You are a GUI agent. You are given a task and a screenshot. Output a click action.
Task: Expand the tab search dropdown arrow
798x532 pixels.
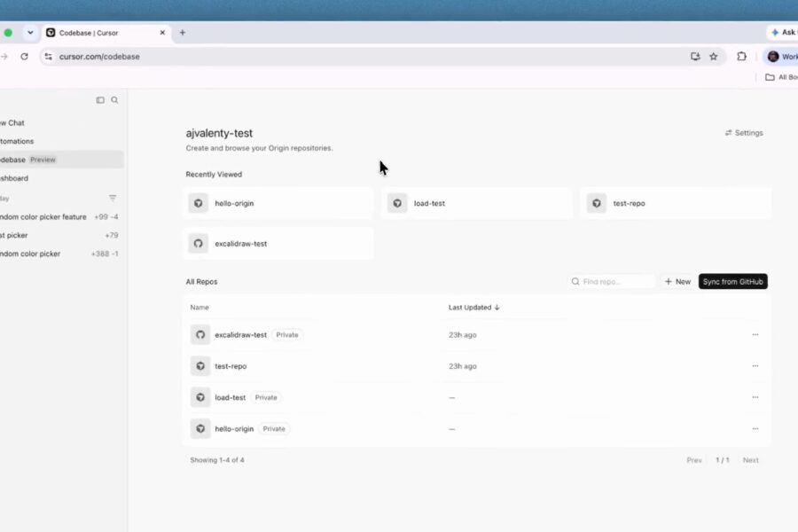pos(30,33)
